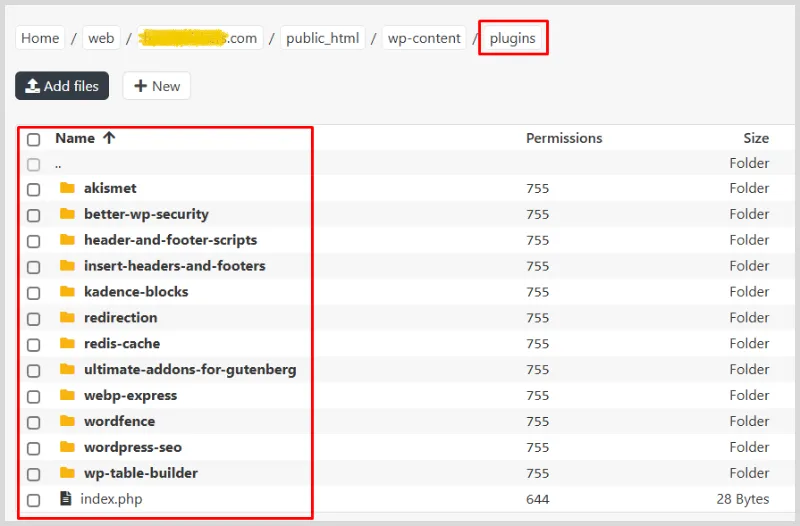This screenshot has height=526, width=800.
Task: Open the redirection folder name
Action: (120, 317)
